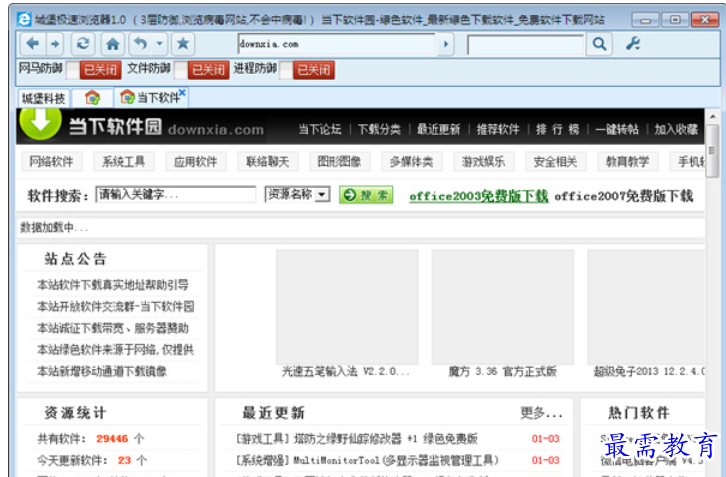This screenshot has height=477, width=726.
Task: Select the 联络聊天 category
Action: (268, 162)
